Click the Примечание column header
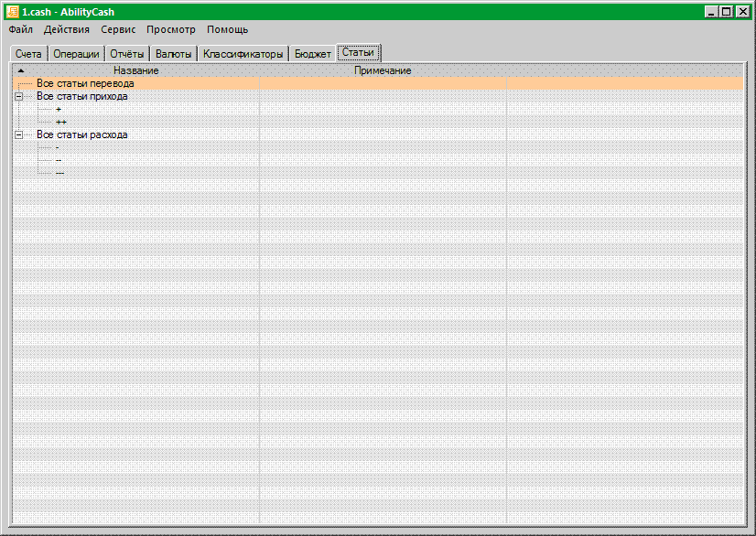This screenshot has height=536, width=756. point(383,70)
